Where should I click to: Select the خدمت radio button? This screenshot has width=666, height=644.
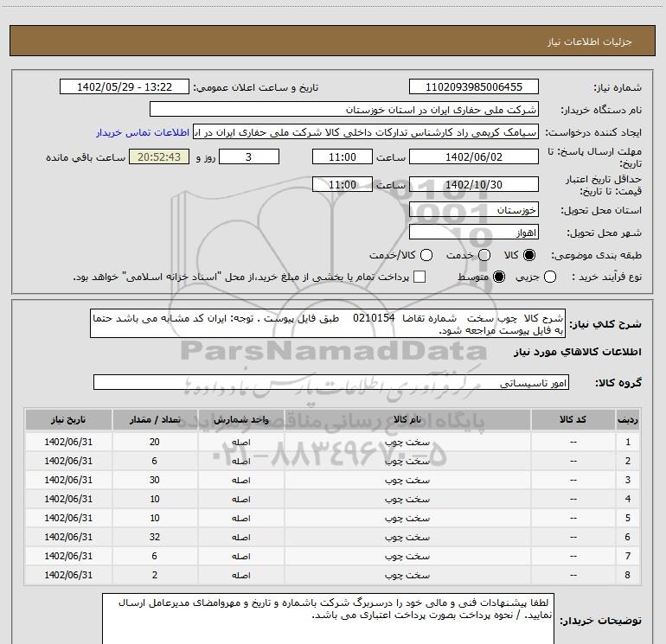484,255
